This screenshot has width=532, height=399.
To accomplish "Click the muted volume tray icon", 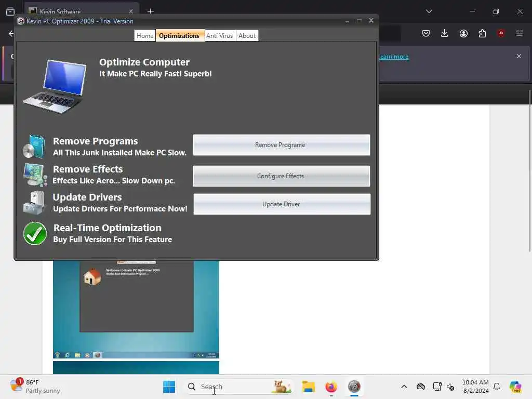I will pyautogui.click(x=450, y=387).
